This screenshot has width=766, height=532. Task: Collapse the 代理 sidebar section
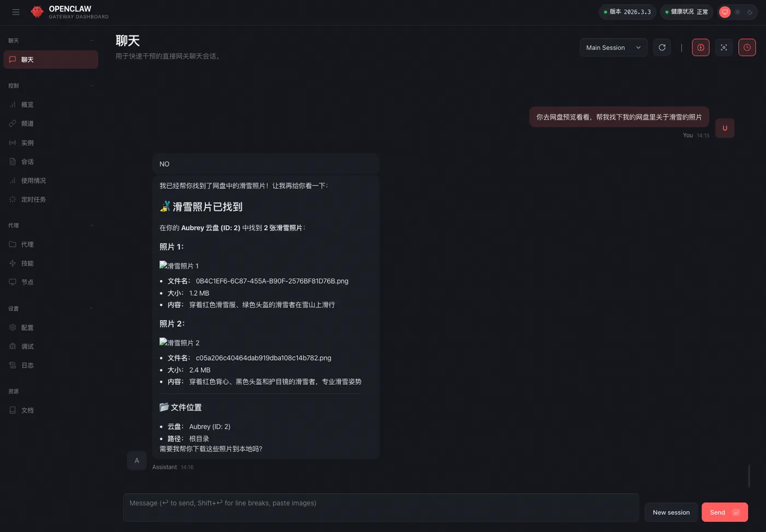[91, 225]
